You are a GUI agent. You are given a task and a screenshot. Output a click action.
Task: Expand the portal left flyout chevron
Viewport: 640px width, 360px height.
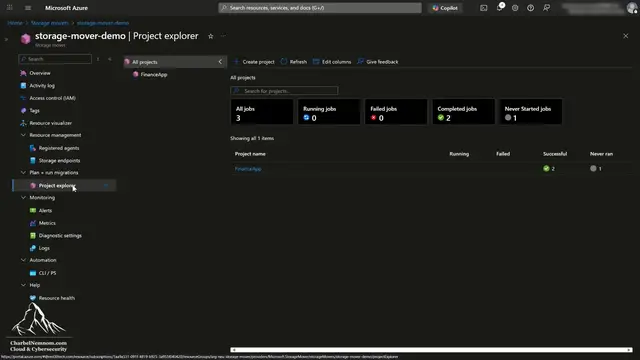[6, 39]
